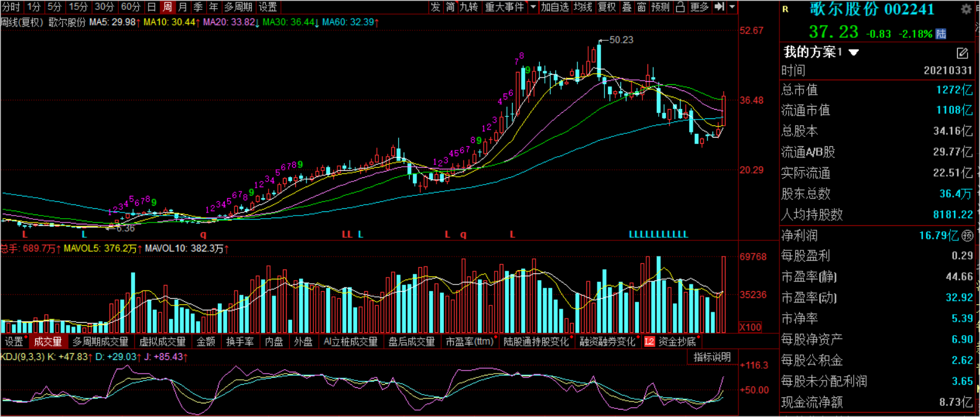Click 预测 forecast button

[x=661, y=7]
